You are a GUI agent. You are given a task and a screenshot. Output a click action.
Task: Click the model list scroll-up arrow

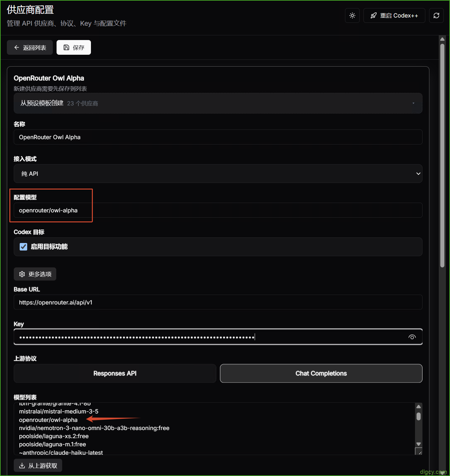click(x=418, y=406)
